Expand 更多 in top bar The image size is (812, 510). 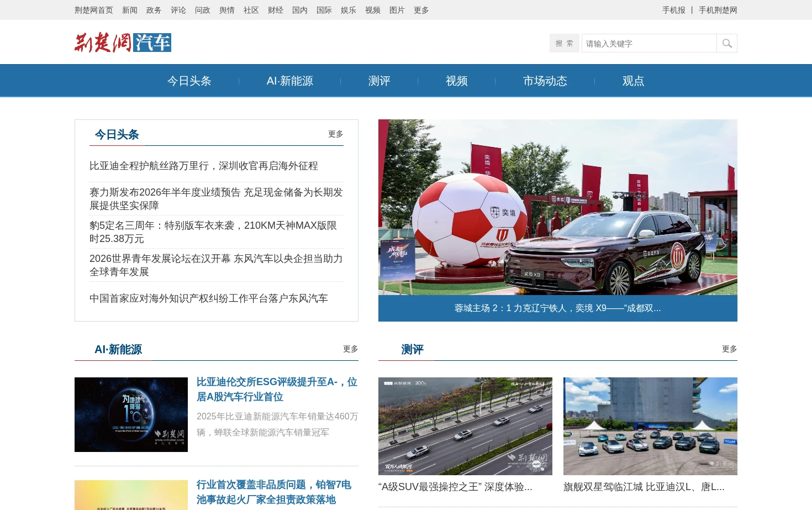tap(421, 10)
